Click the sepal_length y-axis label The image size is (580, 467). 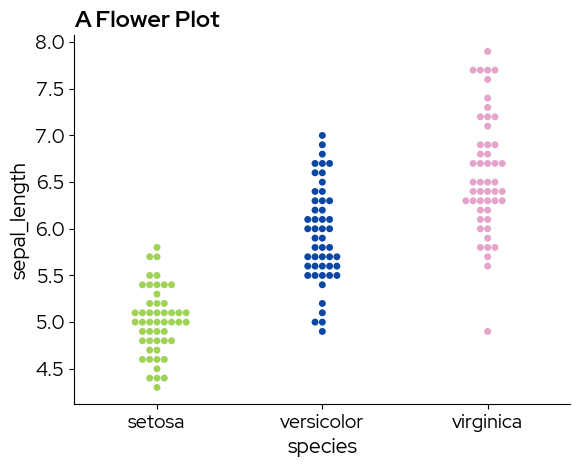pyautogui.click(x=18, y=221)
